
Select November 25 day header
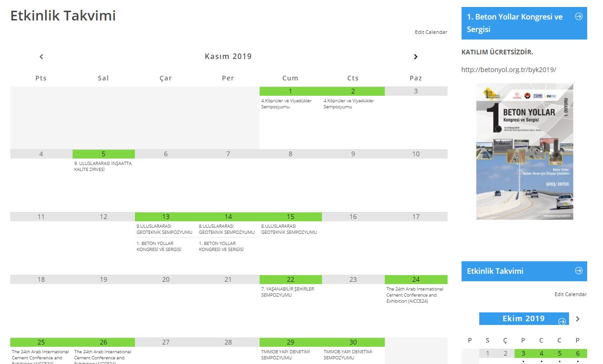click(x=41, y=342)
